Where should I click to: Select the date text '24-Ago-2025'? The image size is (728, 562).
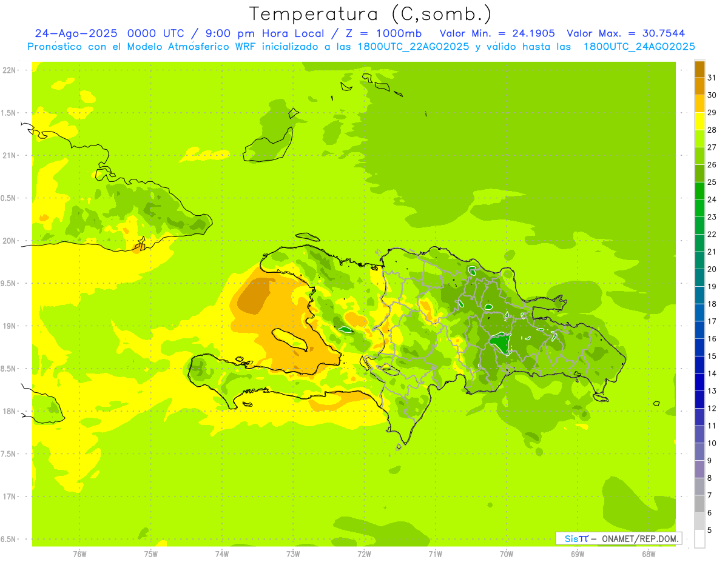(76, 33)
